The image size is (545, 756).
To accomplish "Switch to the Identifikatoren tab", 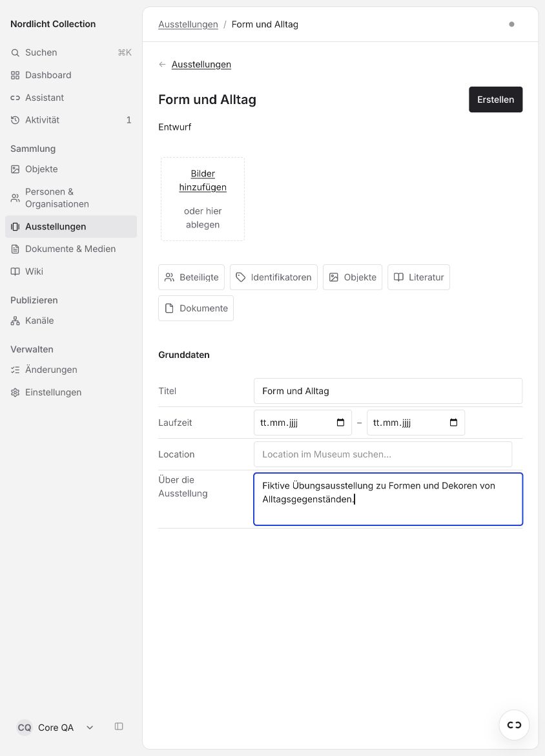I will 274,277.
